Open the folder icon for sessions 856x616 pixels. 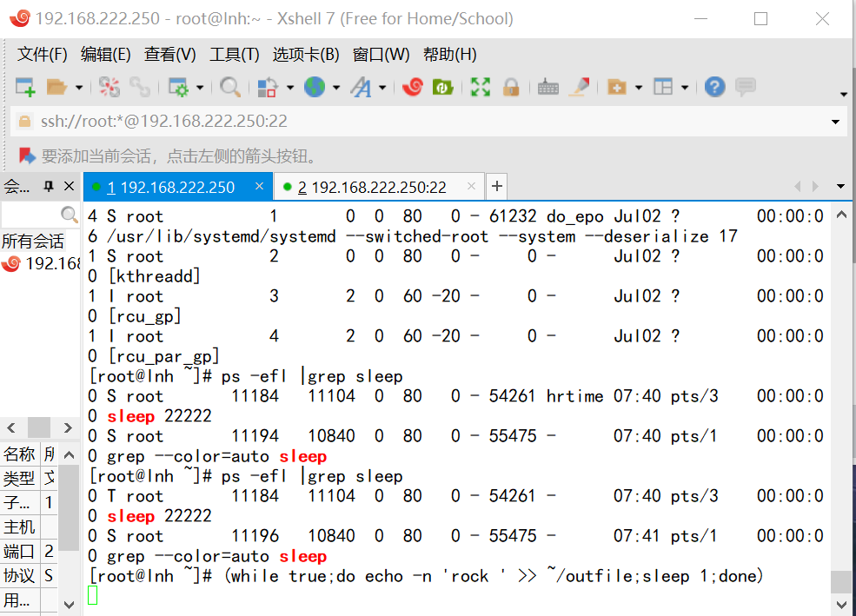[56, 87]
